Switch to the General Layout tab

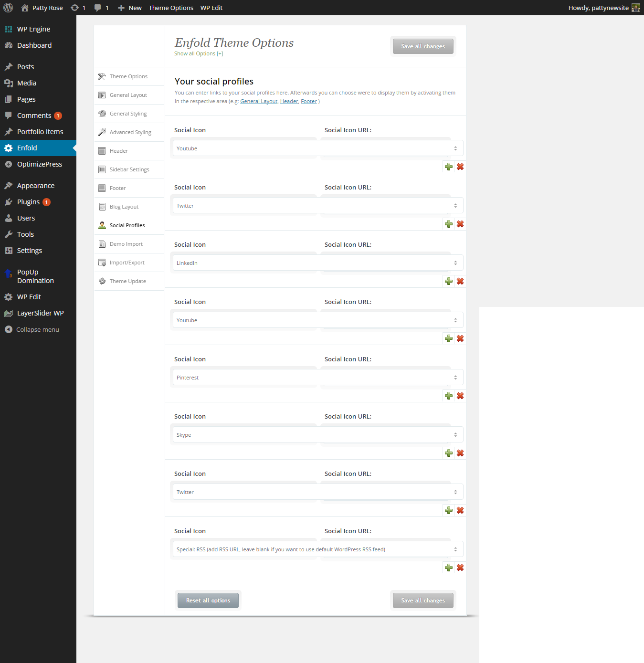[129, 95]
